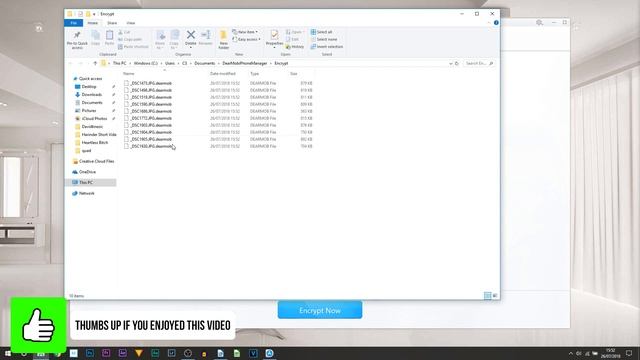Click the Copy icon in Clipboard group

tap(96, 36)
